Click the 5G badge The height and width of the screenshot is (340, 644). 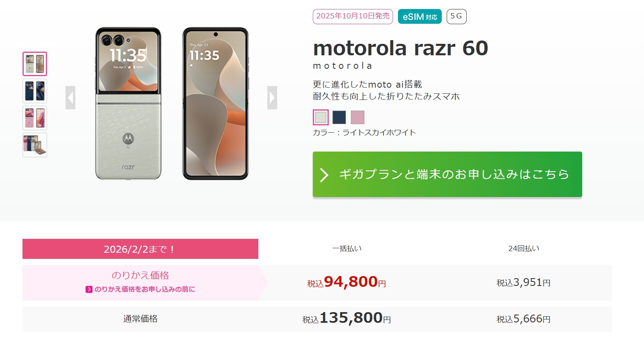point(456,16)
